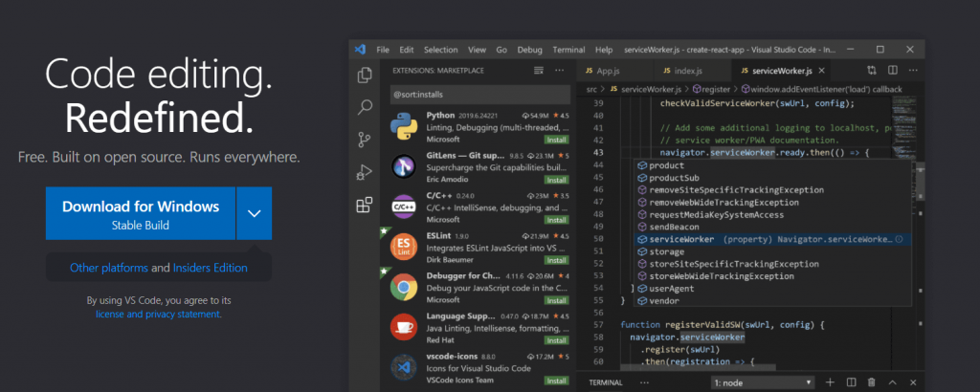Open editor more actions ellipsis
The image size is (980, 392).
(x=913, y=71)
